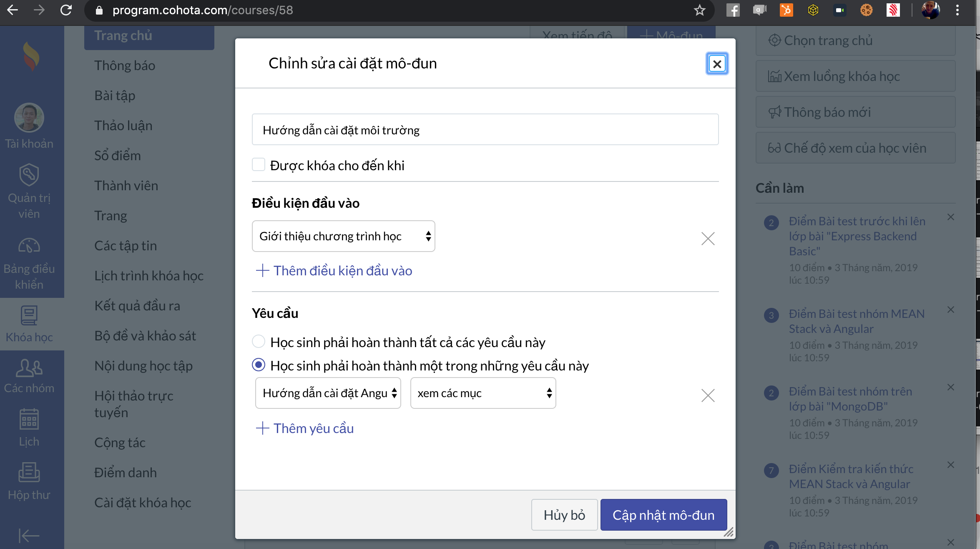Collapse the global navigation with arrow icon
The width and height of the screenshot is (980, 549).
point(29,535)
